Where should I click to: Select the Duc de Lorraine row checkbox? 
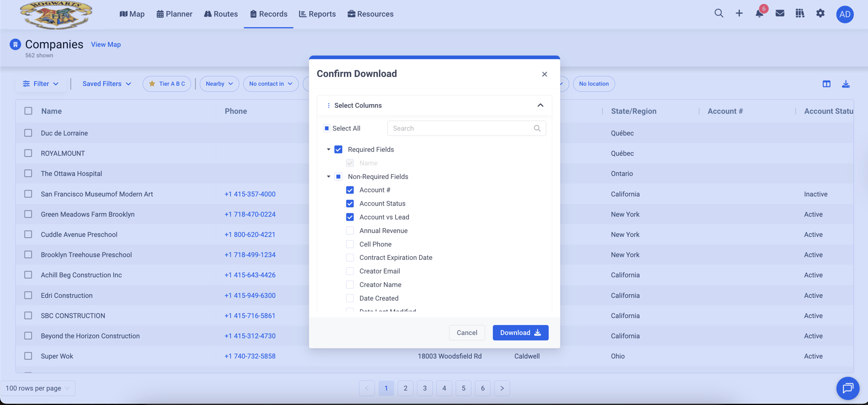(x=28, y=133)
